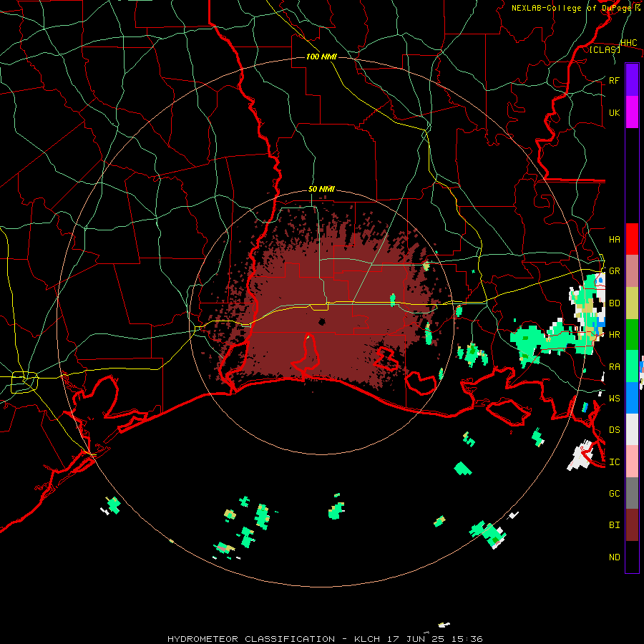644x644 pixels.
Task: Click the RF legend label
Action: 614,80
